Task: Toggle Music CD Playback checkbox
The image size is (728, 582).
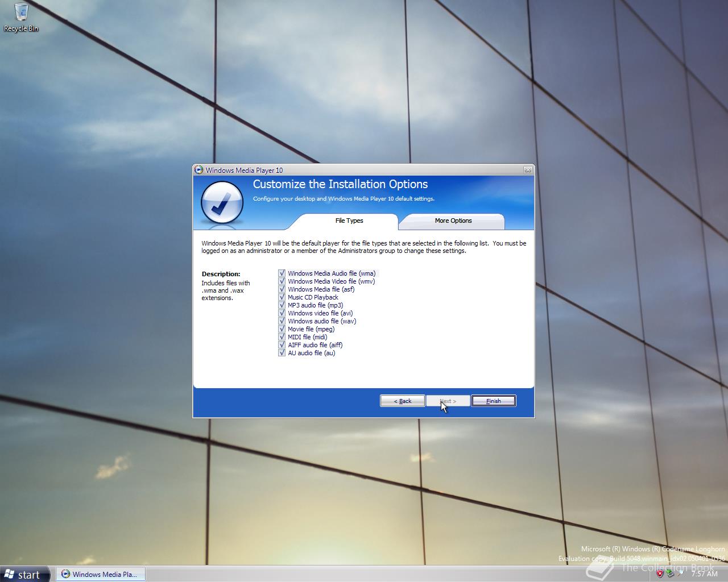Action: click(x=282, y=297)
